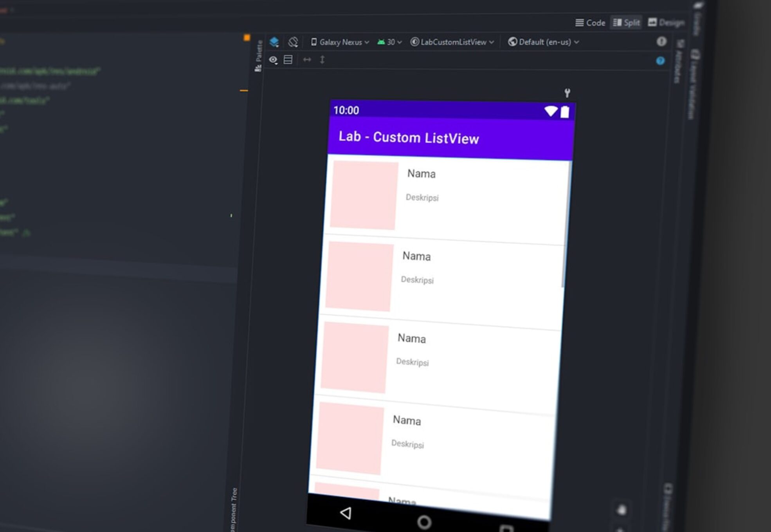
Task: Click the Lab - Custom ListView title
Action: (x=409, y=137)
